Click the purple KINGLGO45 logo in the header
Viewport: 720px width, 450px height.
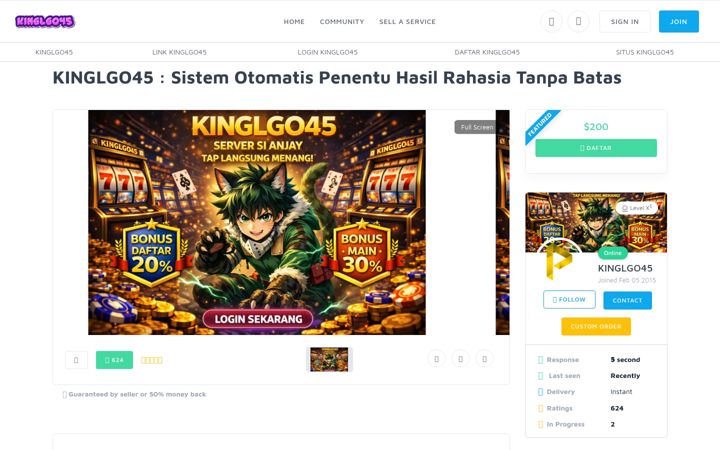[45, 22]
